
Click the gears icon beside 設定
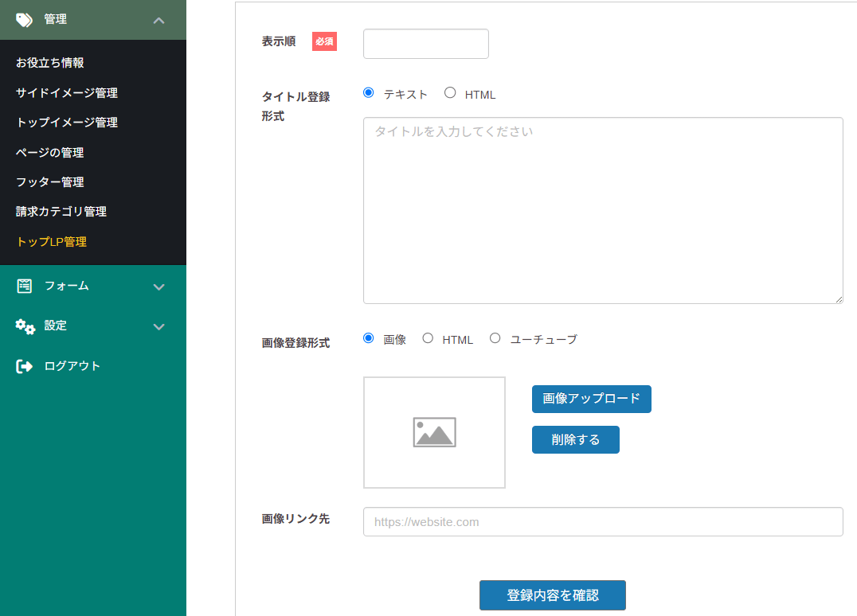pos(25,326)
